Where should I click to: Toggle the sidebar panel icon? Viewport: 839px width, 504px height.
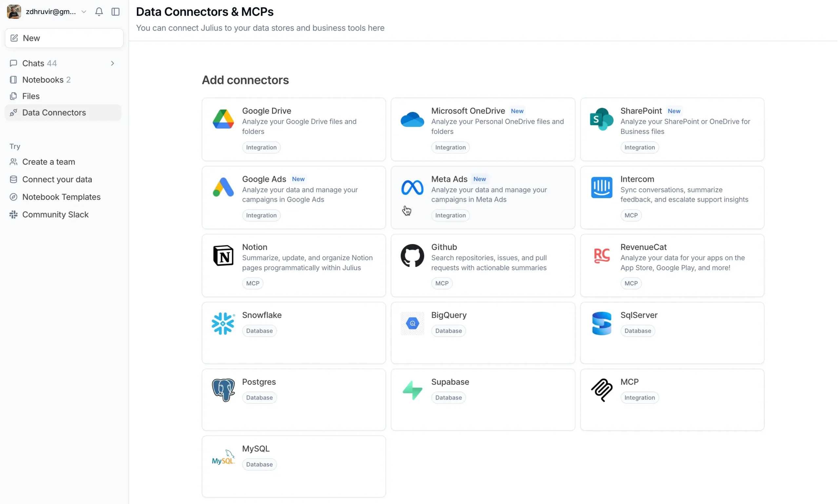tap(116, 11)
